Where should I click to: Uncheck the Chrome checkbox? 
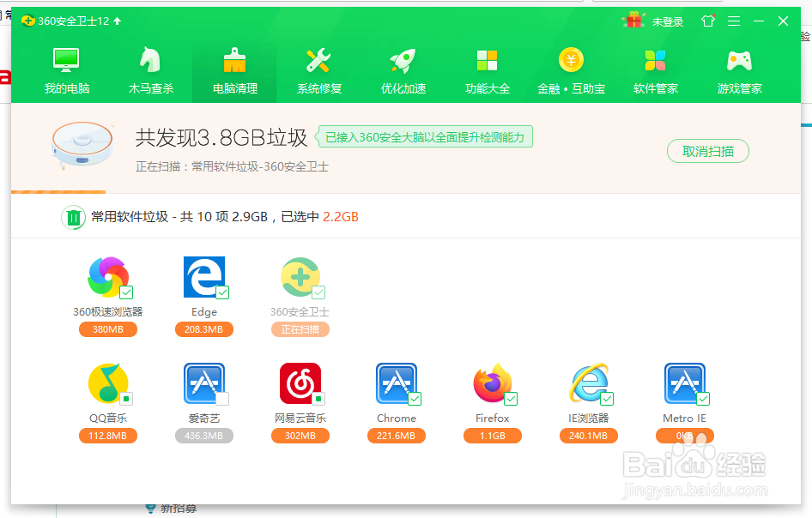[415, 399]
